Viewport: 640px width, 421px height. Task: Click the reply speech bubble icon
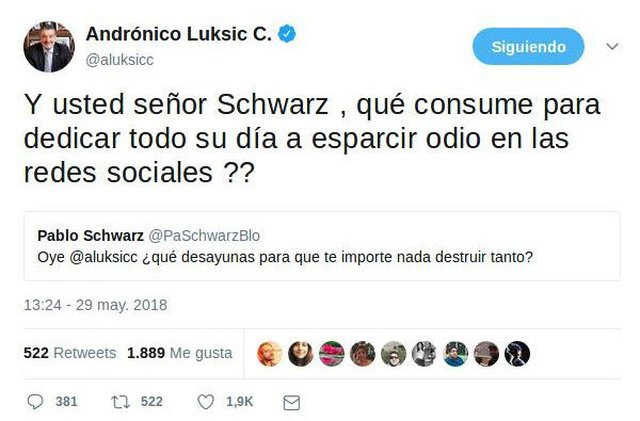(35, 402)
